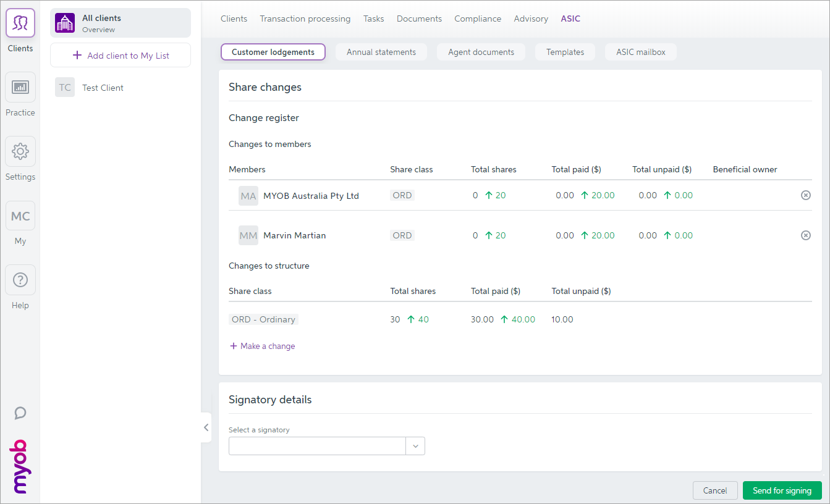Open the Practice sidebar icon

point(20,87)
